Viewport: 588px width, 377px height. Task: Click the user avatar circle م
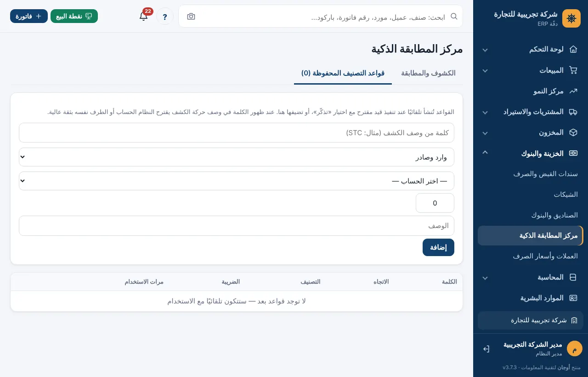pos(574,348)
